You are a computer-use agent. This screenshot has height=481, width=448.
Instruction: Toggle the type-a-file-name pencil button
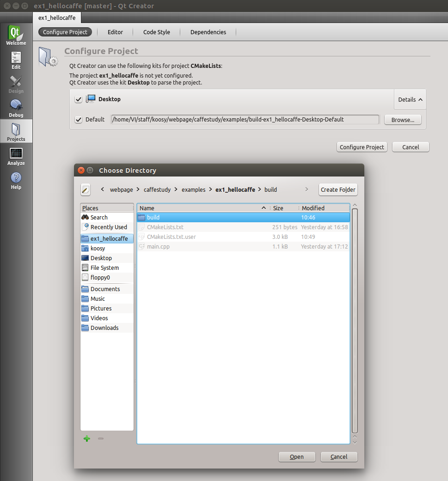click(x=86, y=189)
